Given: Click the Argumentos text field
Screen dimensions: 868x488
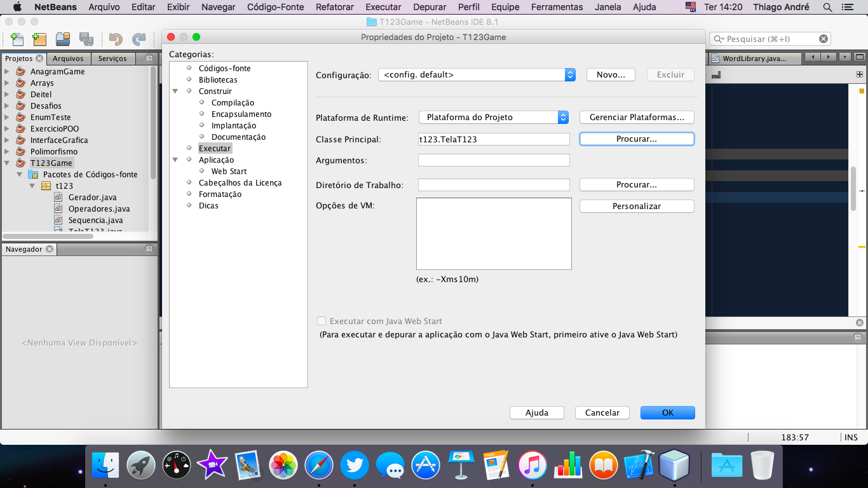Looking at the screenshot, I should pos(494,160).
